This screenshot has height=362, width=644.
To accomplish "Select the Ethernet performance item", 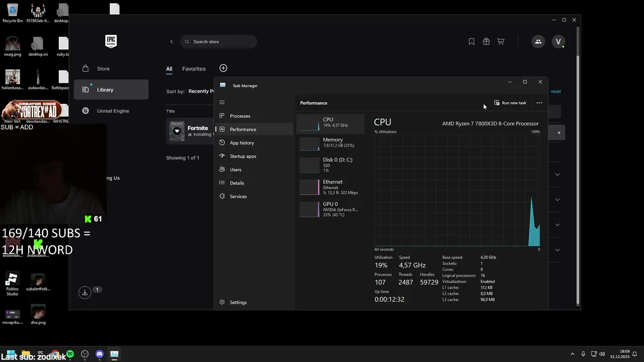I will (331, 187).
